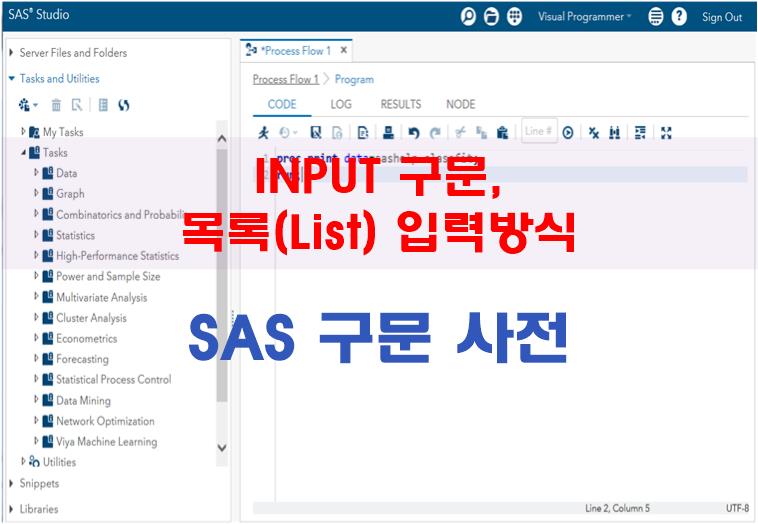Click the properties icon in tasks toolbar
The height and width of the screenshot is (524, 758).
103,105
